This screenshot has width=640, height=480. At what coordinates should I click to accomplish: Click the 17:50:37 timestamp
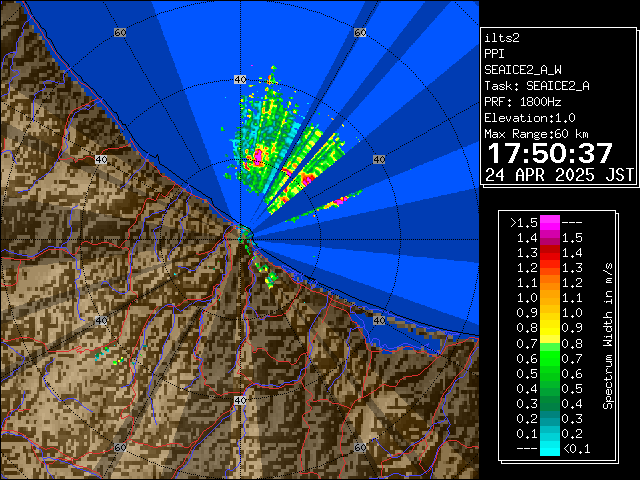click(x=550, y=153)
